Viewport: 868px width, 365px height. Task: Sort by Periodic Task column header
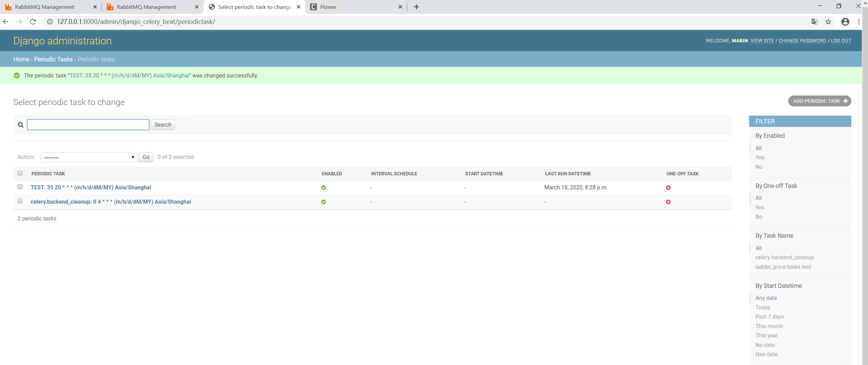(x=48, y=174)
